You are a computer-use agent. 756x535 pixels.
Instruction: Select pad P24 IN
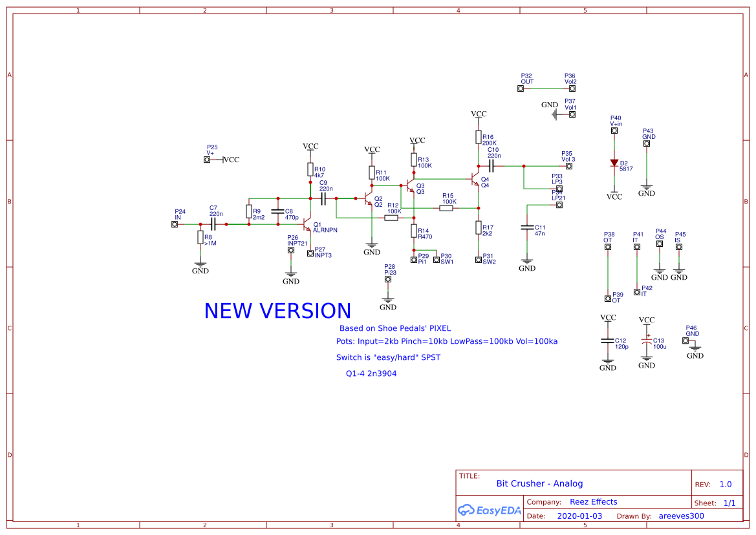tap(175, 224)
